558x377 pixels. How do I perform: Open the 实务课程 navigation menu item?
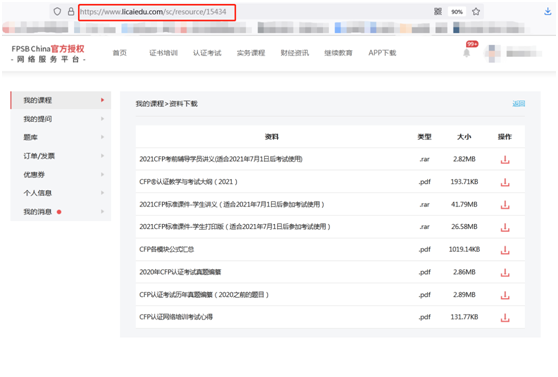251,53
